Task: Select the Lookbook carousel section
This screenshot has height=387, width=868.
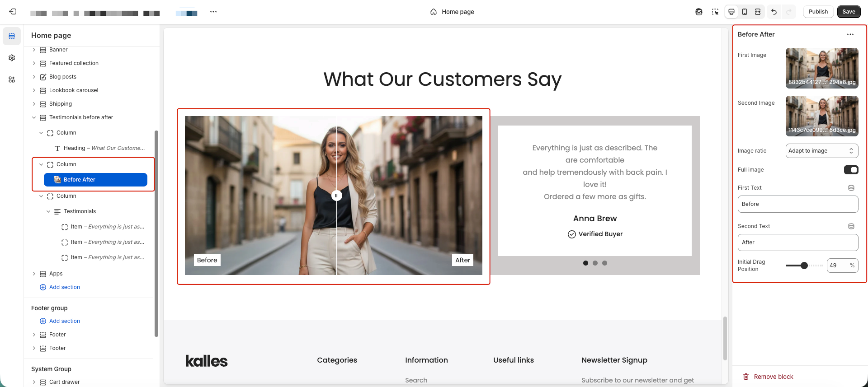Action: pos(74,90)
